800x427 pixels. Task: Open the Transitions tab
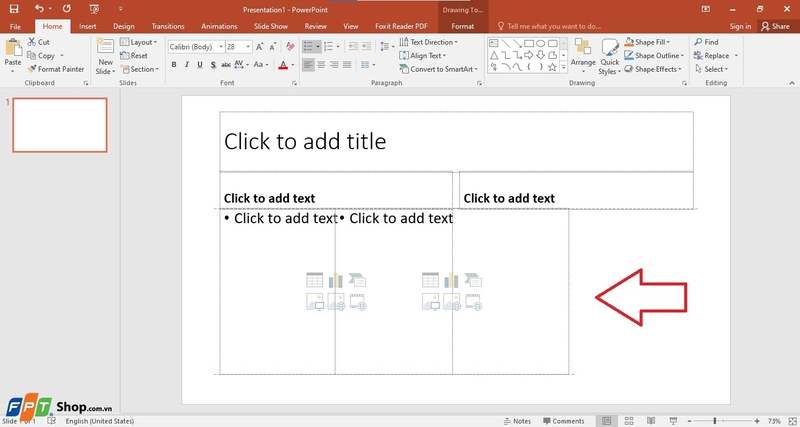pyautogui.click(x=168, y=26)
